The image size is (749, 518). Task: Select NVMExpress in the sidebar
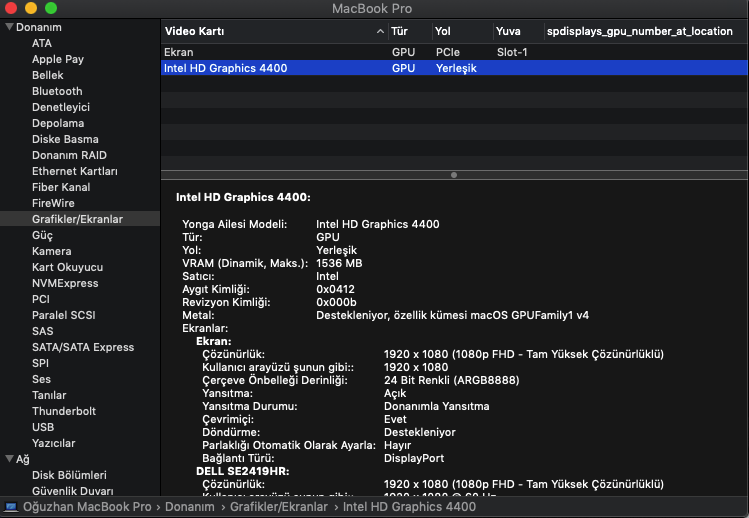point(65,283)
